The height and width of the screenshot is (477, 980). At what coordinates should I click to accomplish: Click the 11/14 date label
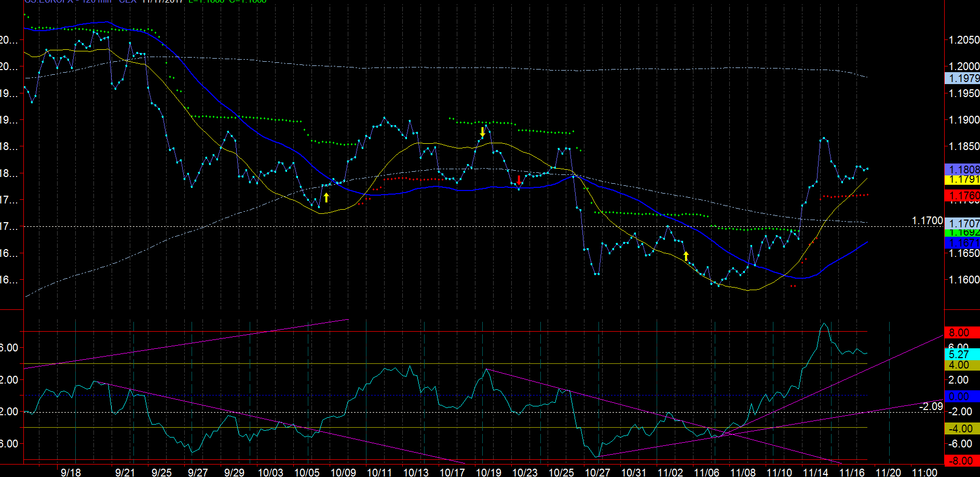tap(815, 472)
